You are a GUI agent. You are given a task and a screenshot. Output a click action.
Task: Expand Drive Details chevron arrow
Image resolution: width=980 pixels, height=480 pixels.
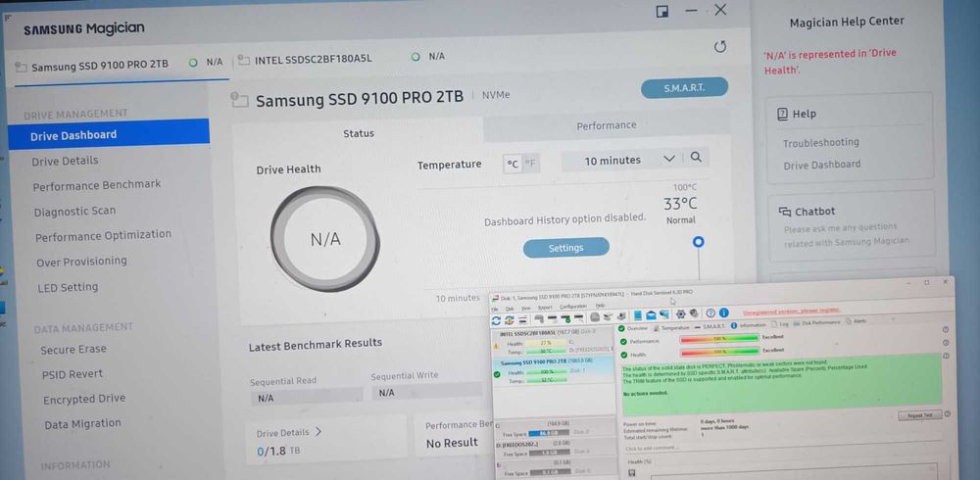(x=318, y=431)
